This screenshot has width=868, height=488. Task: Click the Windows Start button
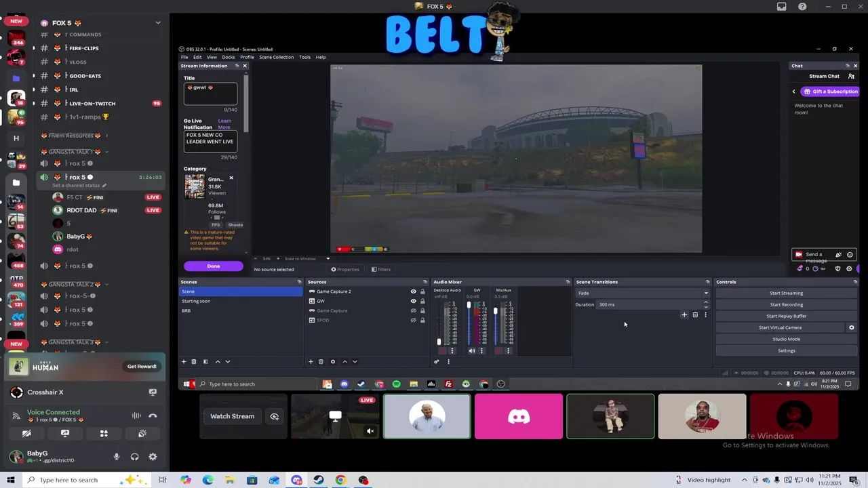12,480
